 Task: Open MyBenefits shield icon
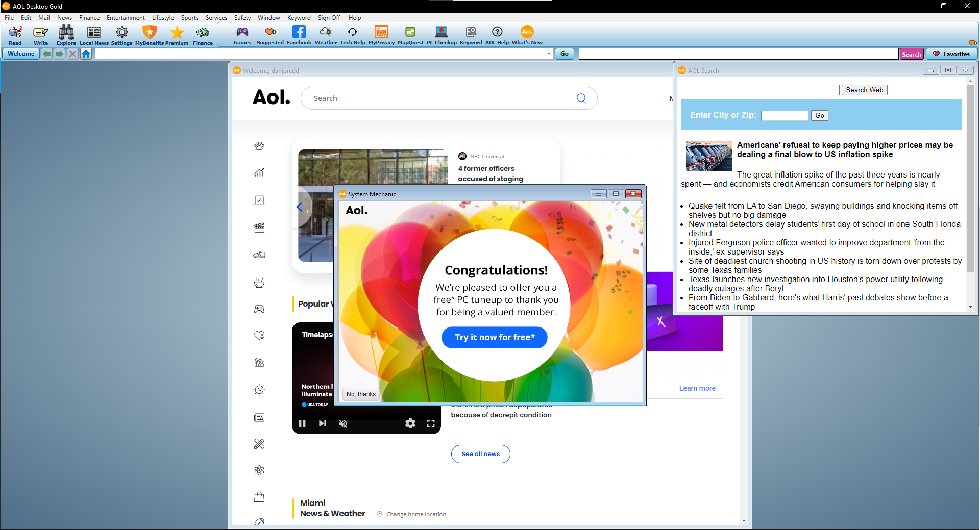(x=150, y=33)
